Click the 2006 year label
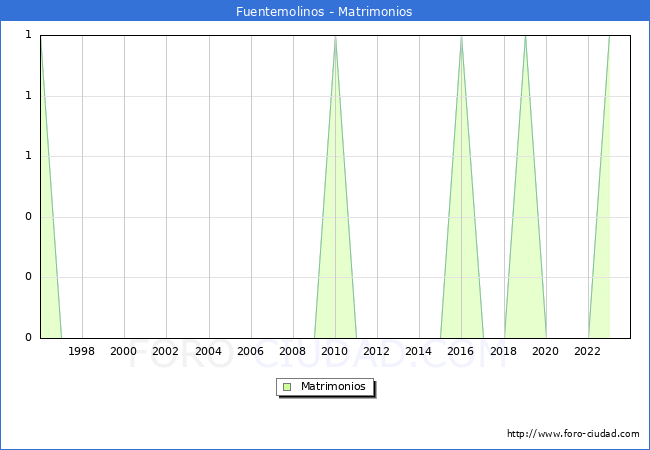 (250, 351)
